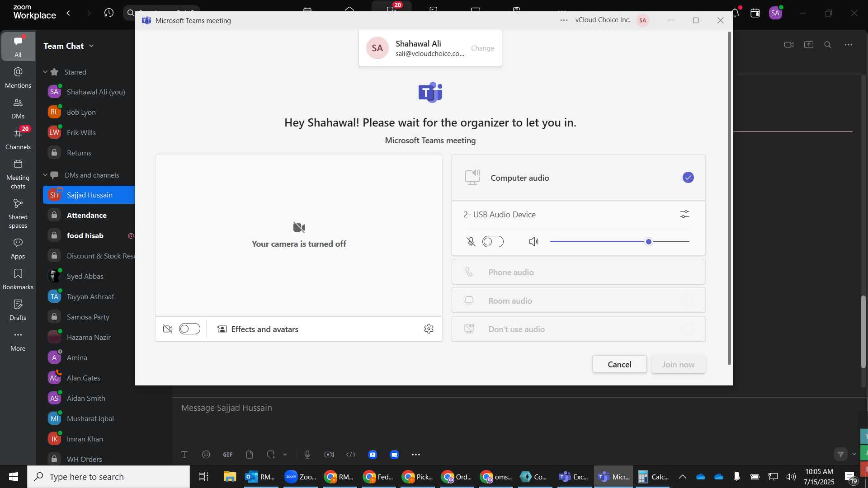Open Windows Start menu

tap(14, 477)
